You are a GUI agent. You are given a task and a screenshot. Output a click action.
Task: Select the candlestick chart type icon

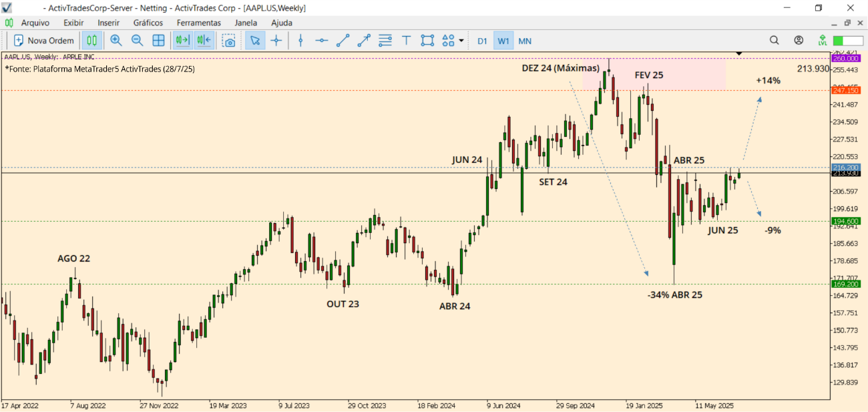92,40
